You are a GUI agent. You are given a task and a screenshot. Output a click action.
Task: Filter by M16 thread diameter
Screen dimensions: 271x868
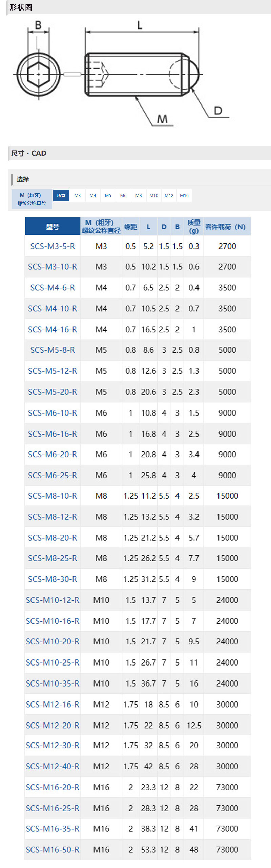(x=184, y=195)
